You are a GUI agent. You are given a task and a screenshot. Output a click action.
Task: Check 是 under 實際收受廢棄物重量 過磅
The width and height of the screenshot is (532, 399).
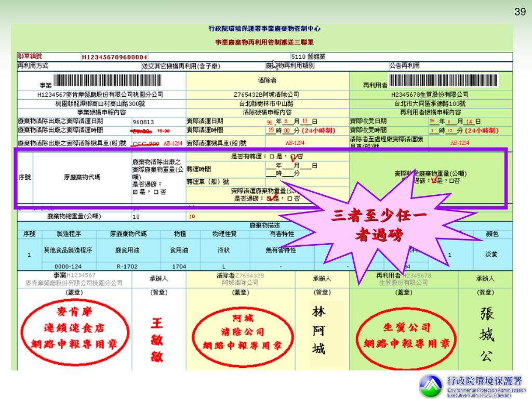tap(433, 181)
